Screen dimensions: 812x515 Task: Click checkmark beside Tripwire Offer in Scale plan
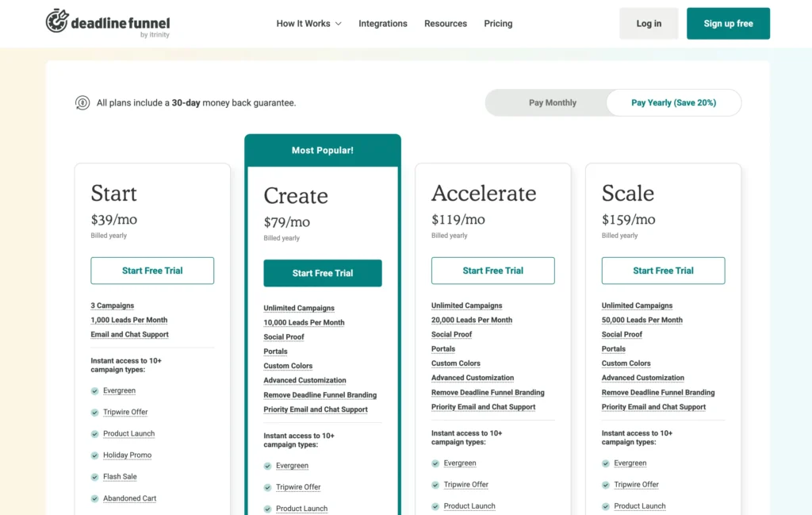pos(606,485)
